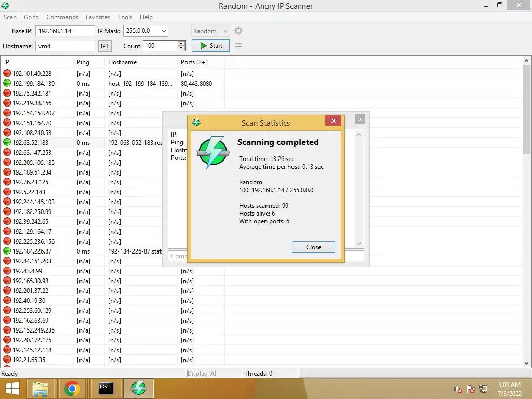532x399 pixels.
Task: Click the muted volume tray icon
Action: click(458, 389)
